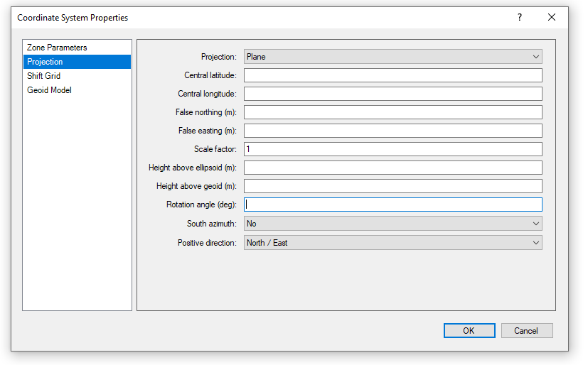This screenshot has width=588, height=365.
Task: Open the Shift Grid page
Action: click(44, 76)
